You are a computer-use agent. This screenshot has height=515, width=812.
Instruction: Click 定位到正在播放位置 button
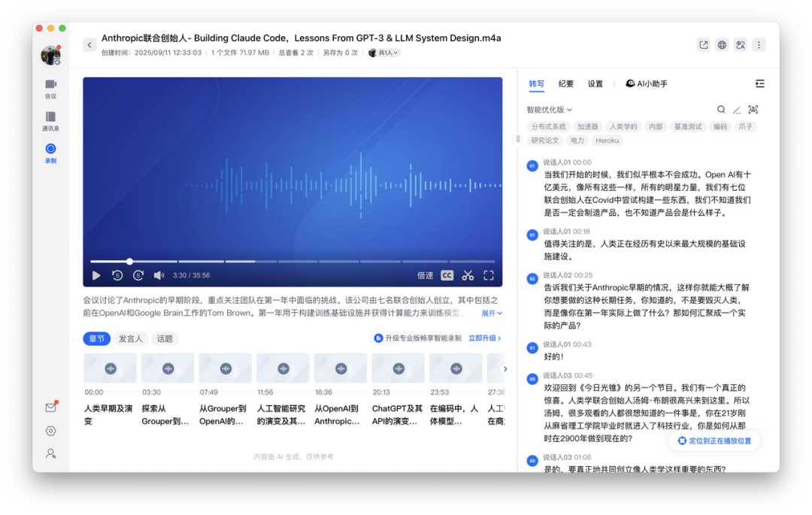click(715, 441)
